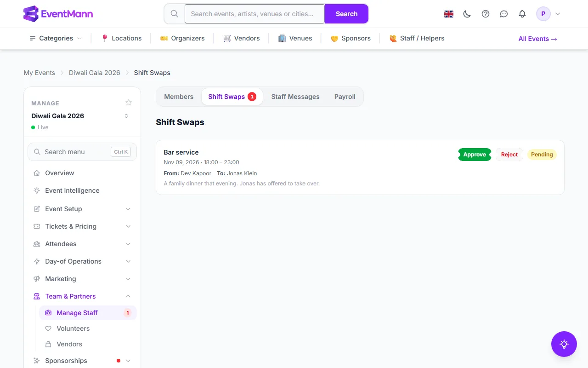Approve the Bar service shift swap

tap(475, 155)
